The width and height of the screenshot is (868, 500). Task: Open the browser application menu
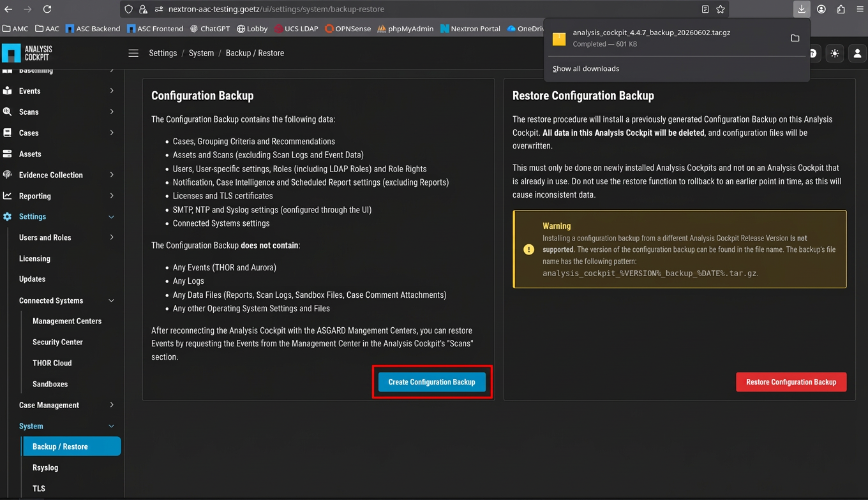click(x=859, y=10)
